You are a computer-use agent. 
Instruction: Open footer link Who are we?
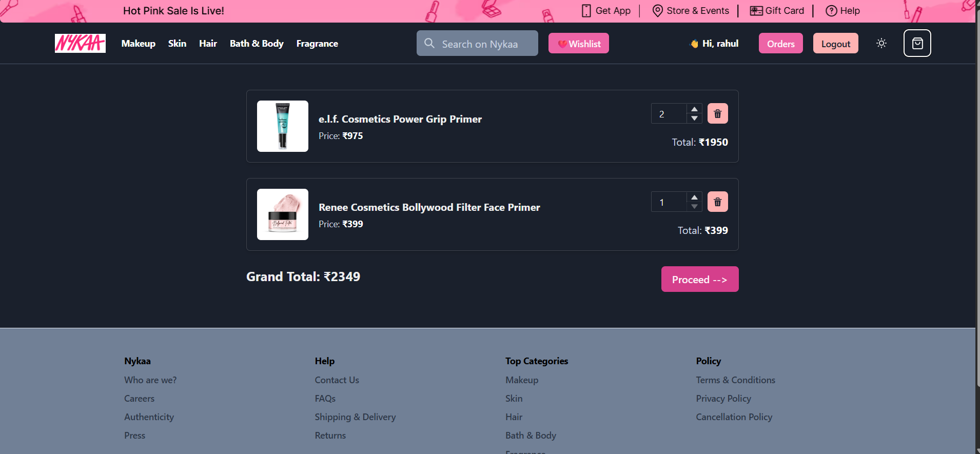150,380
